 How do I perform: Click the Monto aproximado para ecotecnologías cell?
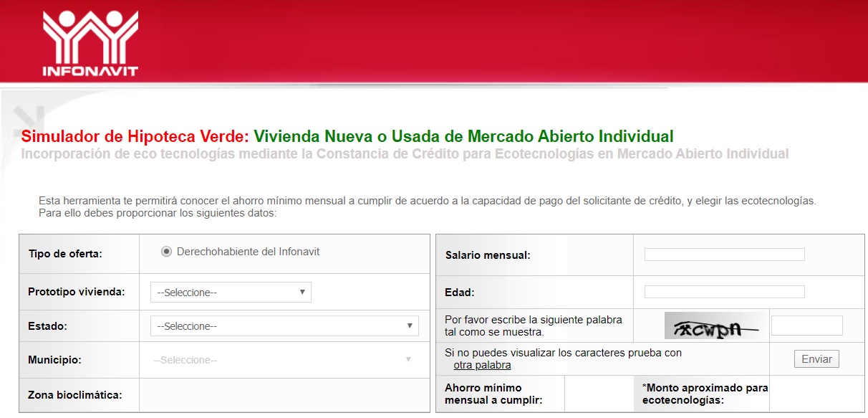tap(700, 394)
